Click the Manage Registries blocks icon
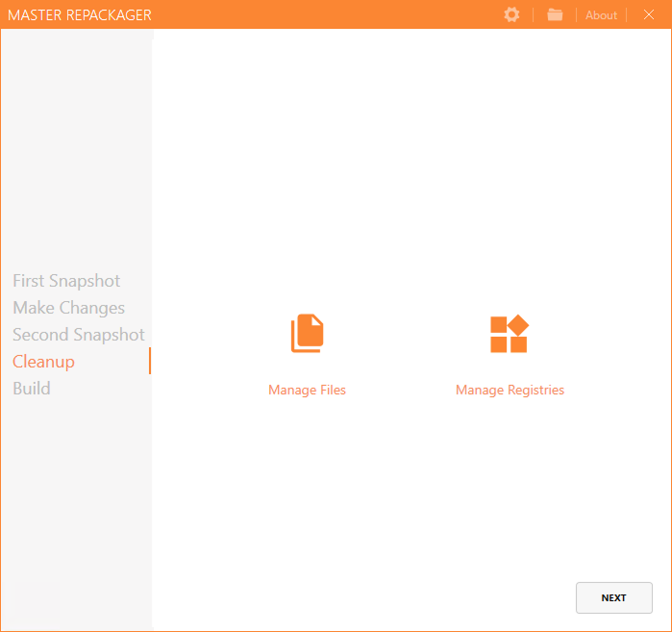This screenshot has height=632, width=672. (x=510, y=334)
